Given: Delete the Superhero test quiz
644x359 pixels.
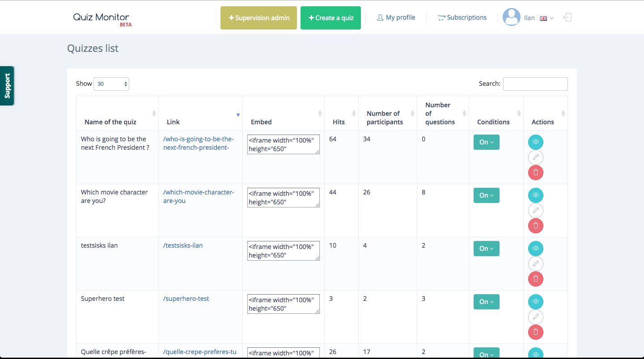Looking at the screenshot, I should [x=535, y=332].
